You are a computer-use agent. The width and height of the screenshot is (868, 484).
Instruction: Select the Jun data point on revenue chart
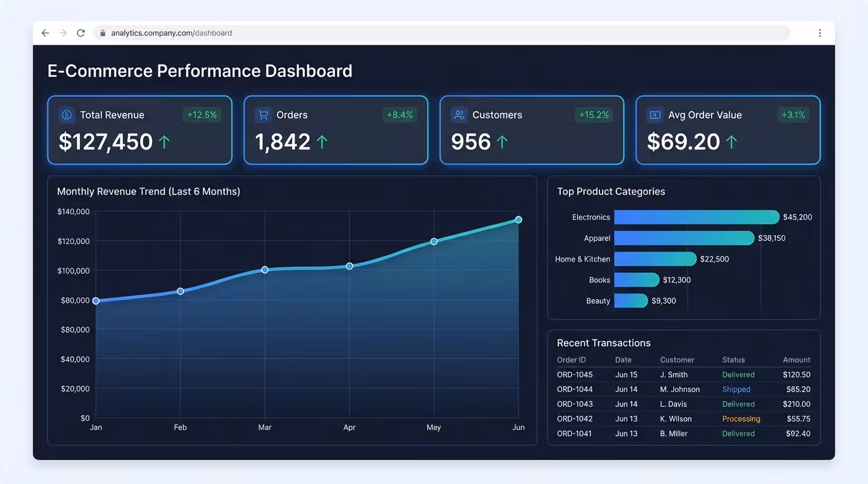pyautogui.click(x=519, y=220)
